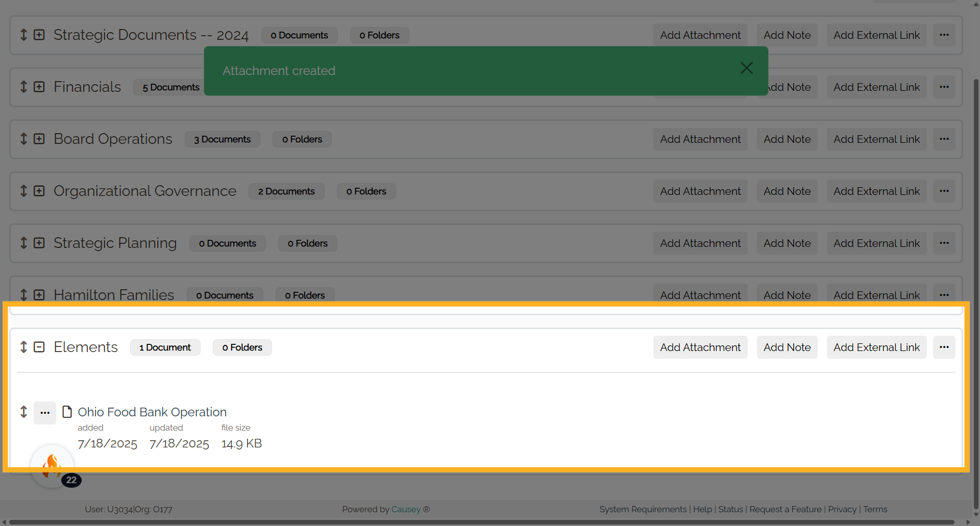Collapse the Elements section
This screenshot has height=526, width=980.
pos(39,347)
